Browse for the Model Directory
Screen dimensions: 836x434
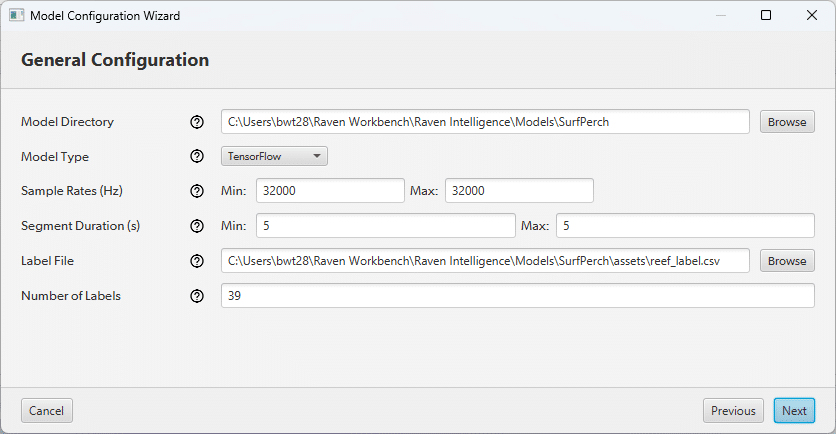(787, 122)
